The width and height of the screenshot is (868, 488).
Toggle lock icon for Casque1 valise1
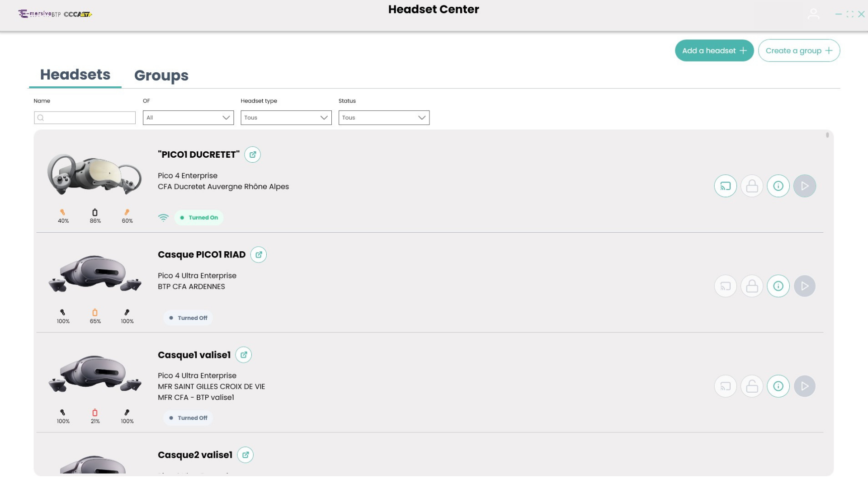pyautogui.click(x=752, y=386)
